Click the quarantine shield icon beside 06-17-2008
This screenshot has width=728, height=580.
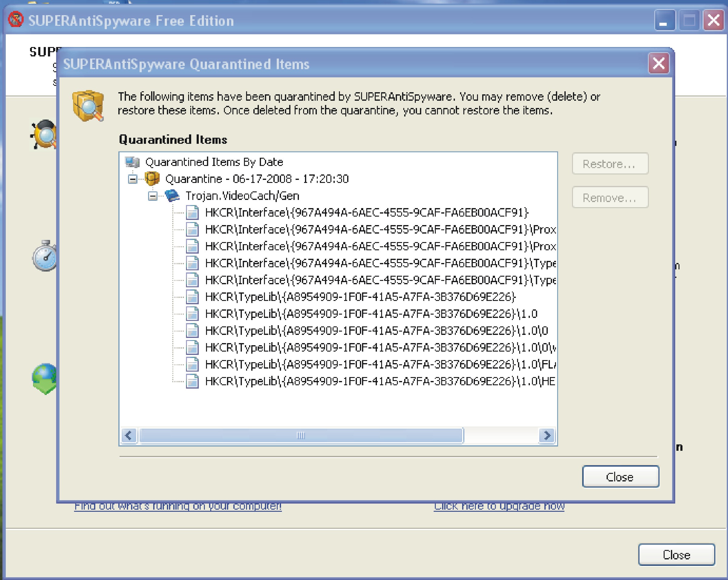tap(152, 179)
